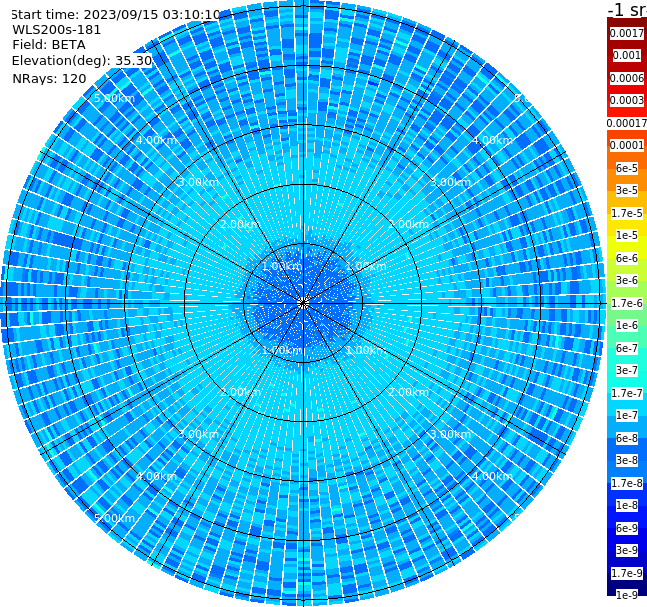The width and height of the screenshot is (647, 607).
Task: Click the NRays: 120 label
Action: 49,78
